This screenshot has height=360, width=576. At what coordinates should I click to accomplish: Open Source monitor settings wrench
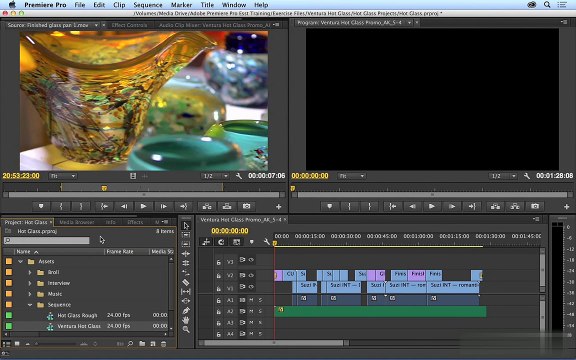[x=239, y=176]
